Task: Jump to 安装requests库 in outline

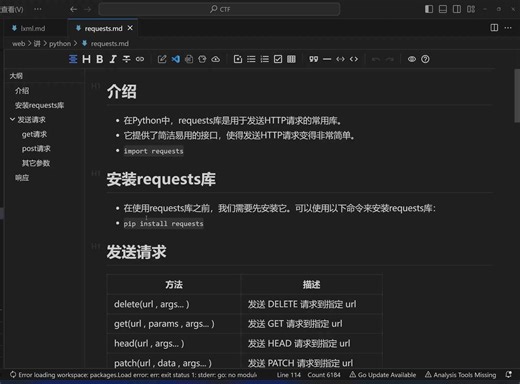Action: pos(39,105)
